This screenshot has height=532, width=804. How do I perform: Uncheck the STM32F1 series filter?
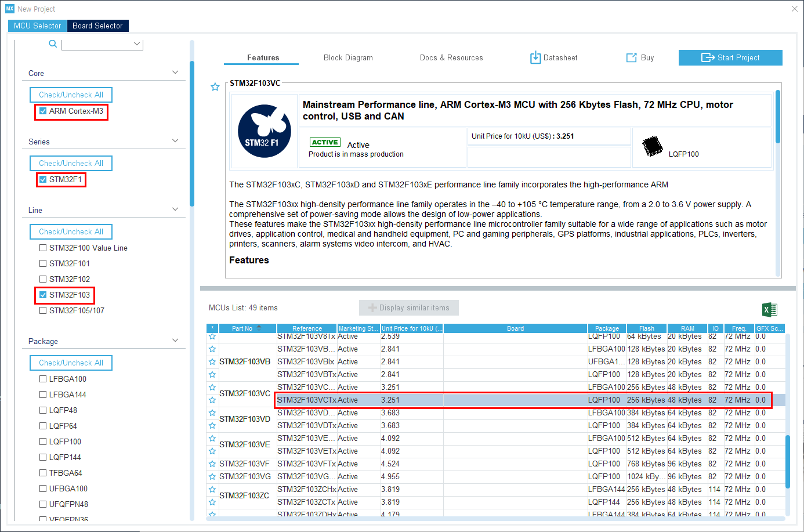(43, 179)
